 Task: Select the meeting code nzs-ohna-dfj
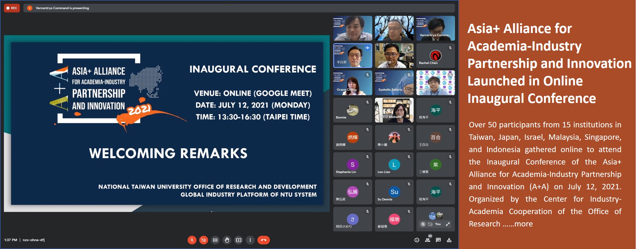pyautogui.click(x=34, y=240)
